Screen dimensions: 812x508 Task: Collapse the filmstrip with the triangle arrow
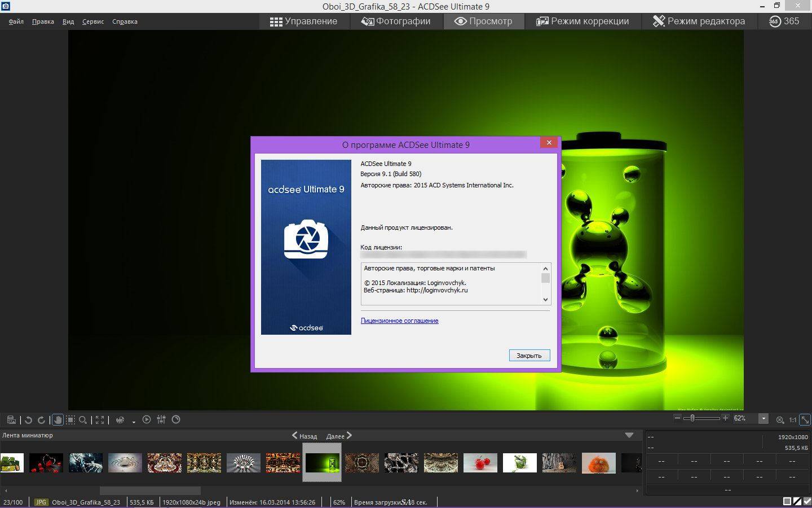[x=629, y=435]
